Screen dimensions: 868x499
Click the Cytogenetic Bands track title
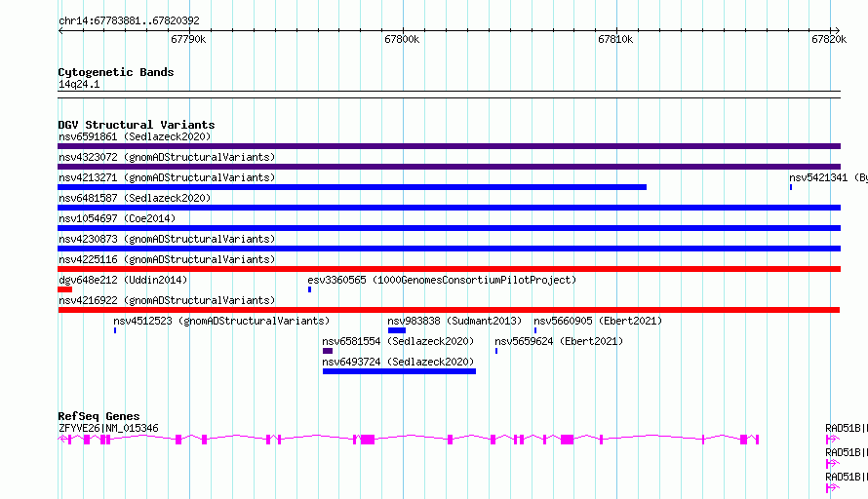[116, 72]
